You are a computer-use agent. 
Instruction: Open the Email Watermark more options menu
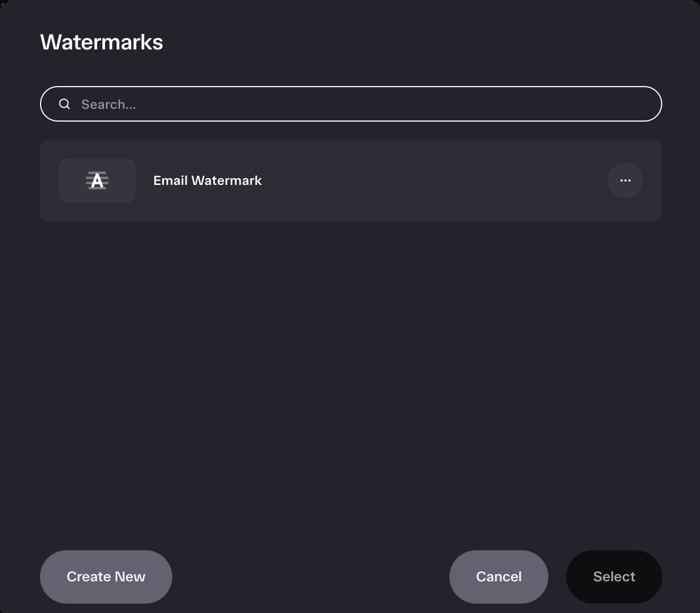coord(626,180)
